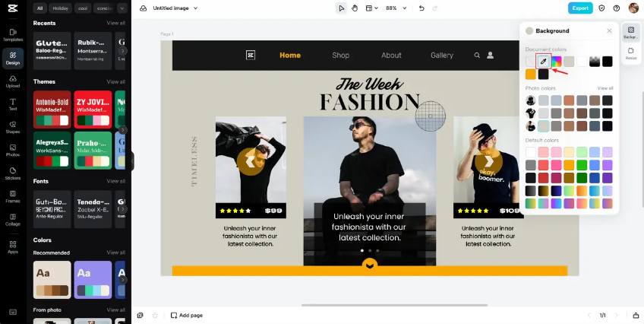Select the Tenada font pairing card
The image size is (644, 324).
click(x=93, y=209)
